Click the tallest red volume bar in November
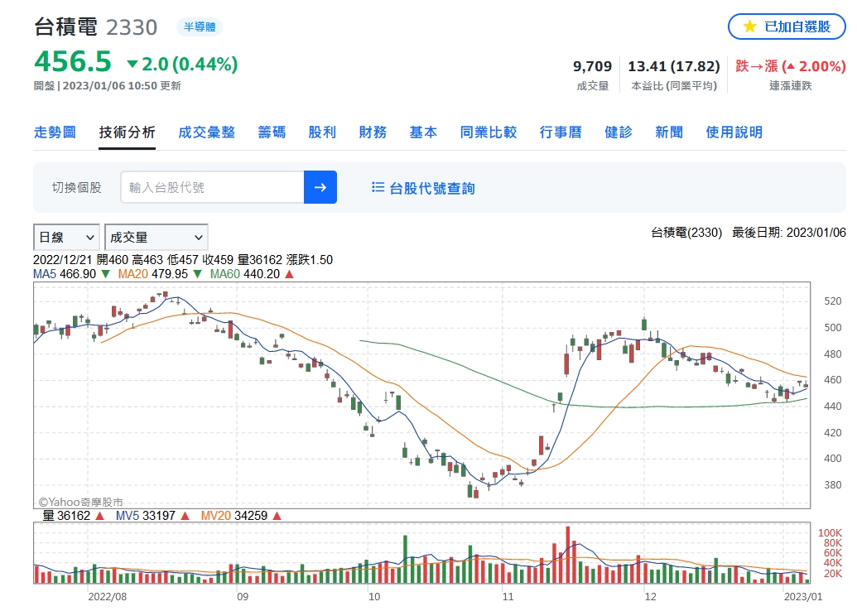 tap(568, 555)
